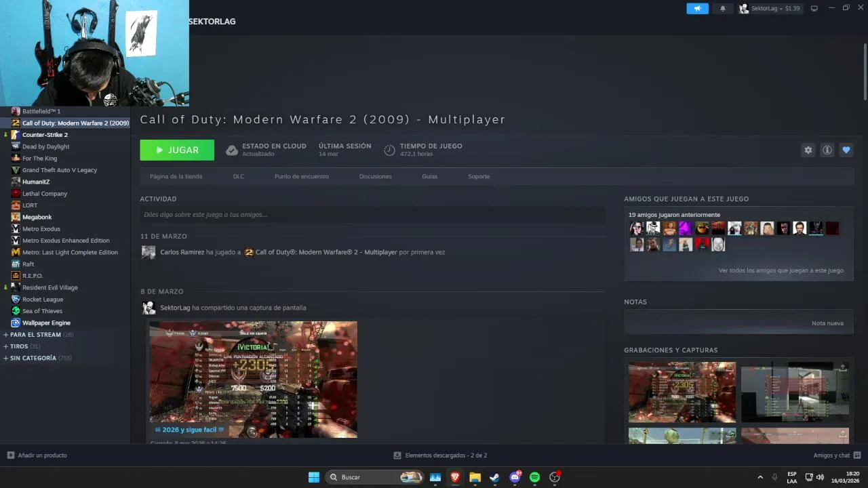Open the Soporte tab

479,176
